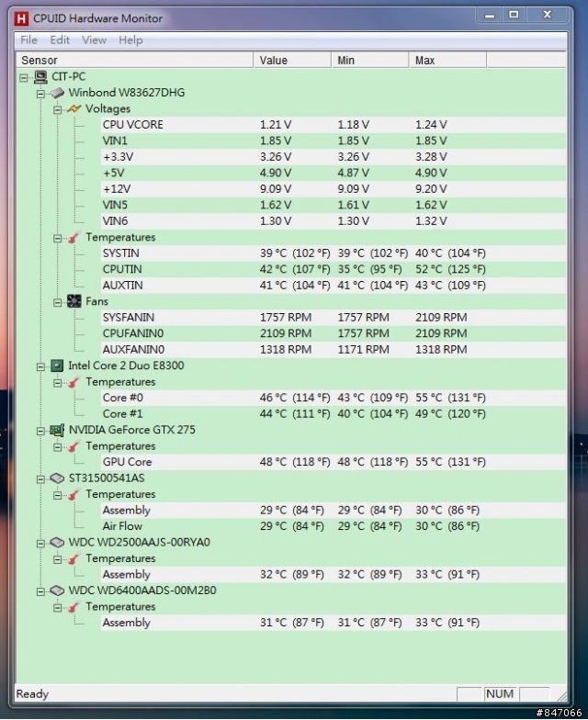Image resolution: width=588 pixels, height=720 pixels.
Task: Click the Value column header
Action: pyautogui.click(x=292, y=61)
